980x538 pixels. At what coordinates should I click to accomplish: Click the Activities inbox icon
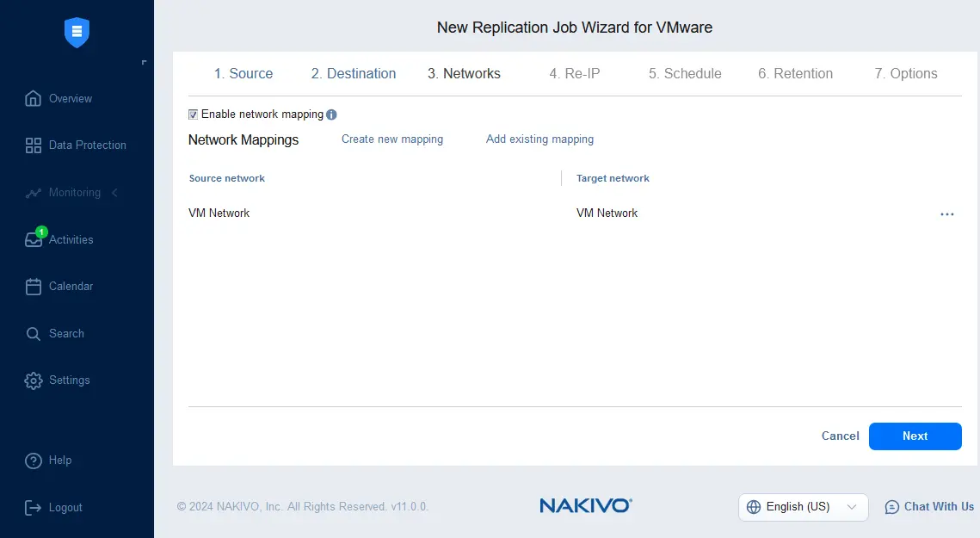33,240
